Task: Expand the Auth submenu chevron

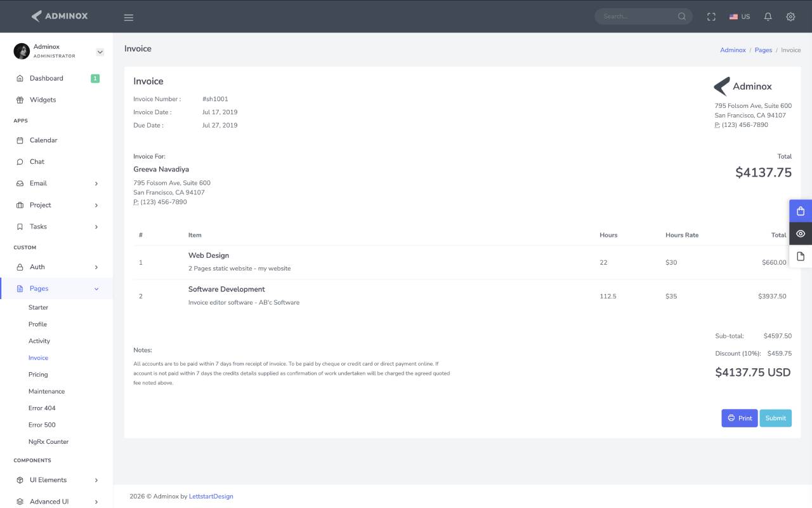Action: pyautogui.click(x=96, y=267)
